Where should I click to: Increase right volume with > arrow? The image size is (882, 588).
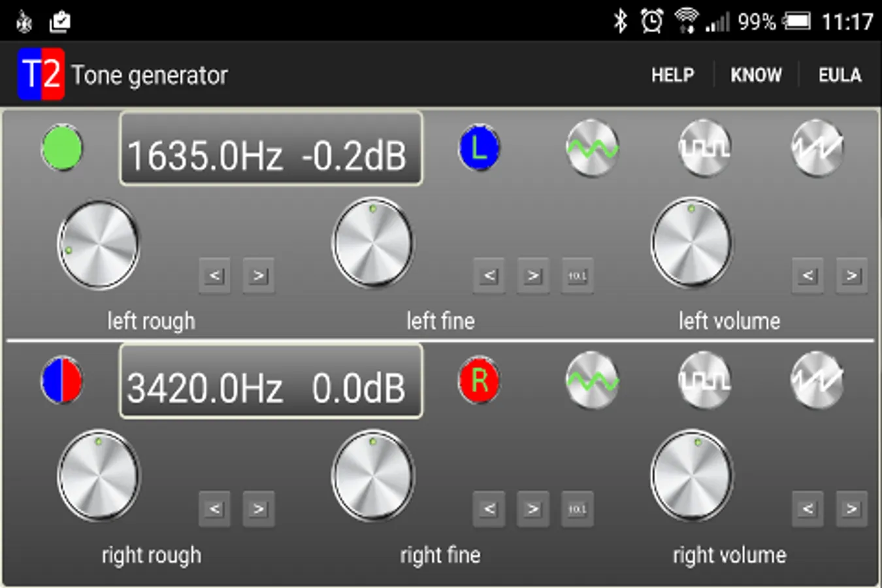click(851, 508)
